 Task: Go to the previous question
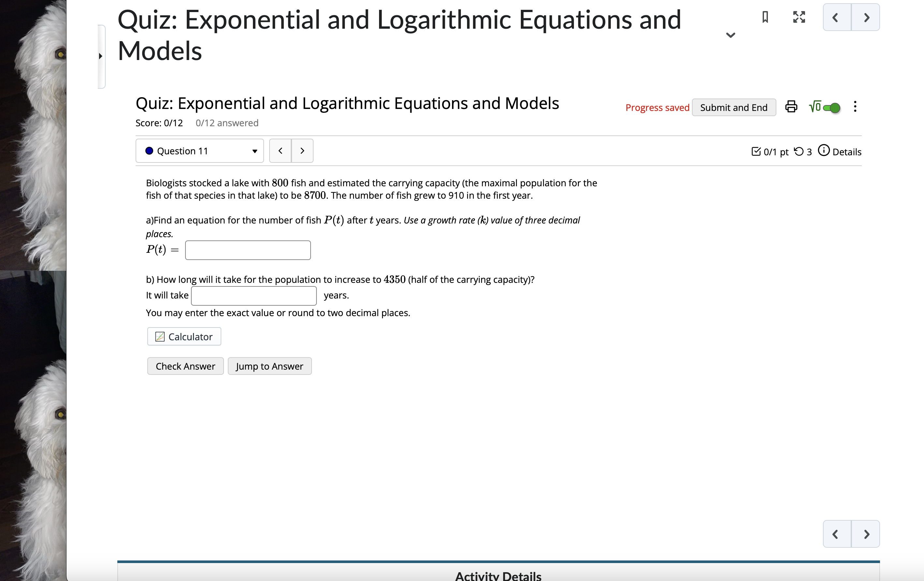click(x=281, y=151)
